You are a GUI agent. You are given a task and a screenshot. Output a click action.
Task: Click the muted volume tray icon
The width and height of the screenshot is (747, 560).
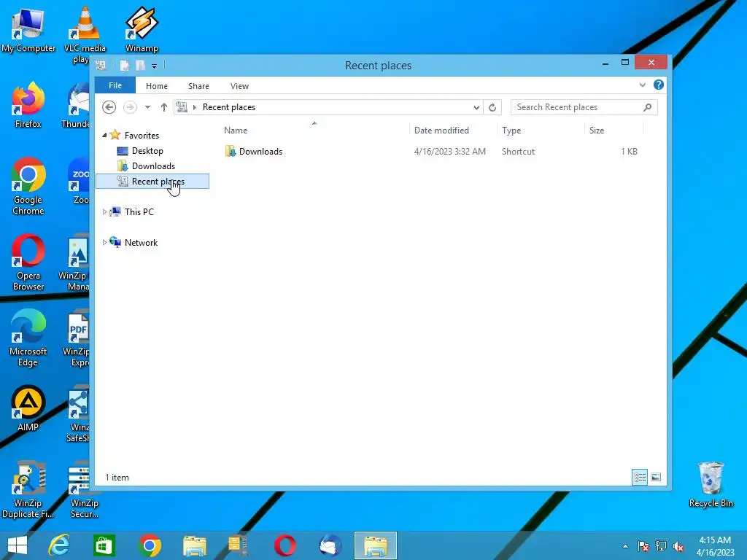(x=678, y=546)
